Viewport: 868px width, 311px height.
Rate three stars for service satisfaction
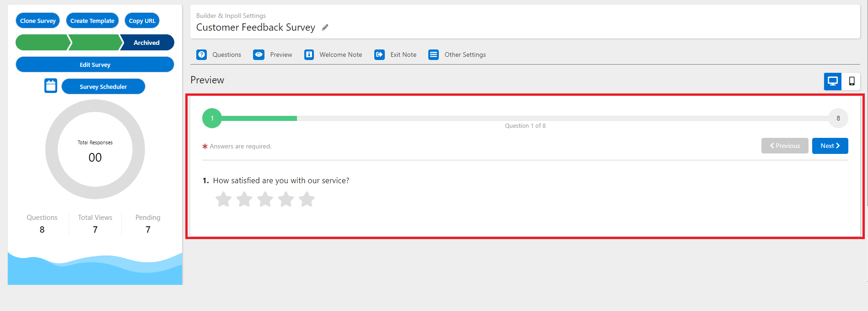(x=265, y=199)
